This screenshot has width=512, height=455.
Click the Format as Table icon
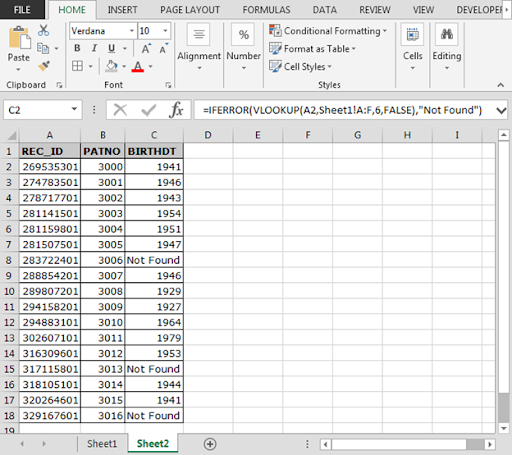275,49
